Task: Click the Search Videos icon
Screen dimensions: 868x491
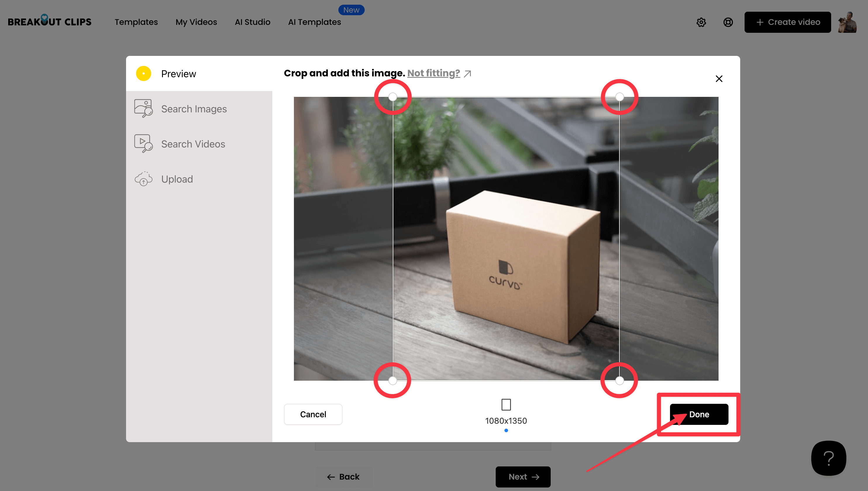Action: [x=143, y=144]
